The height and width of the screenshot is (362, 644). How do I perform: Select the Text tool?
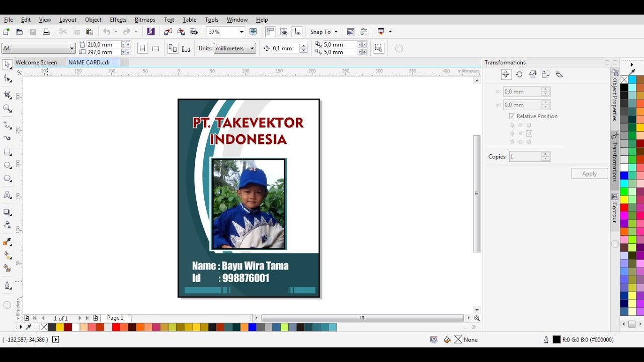point(7,195)
